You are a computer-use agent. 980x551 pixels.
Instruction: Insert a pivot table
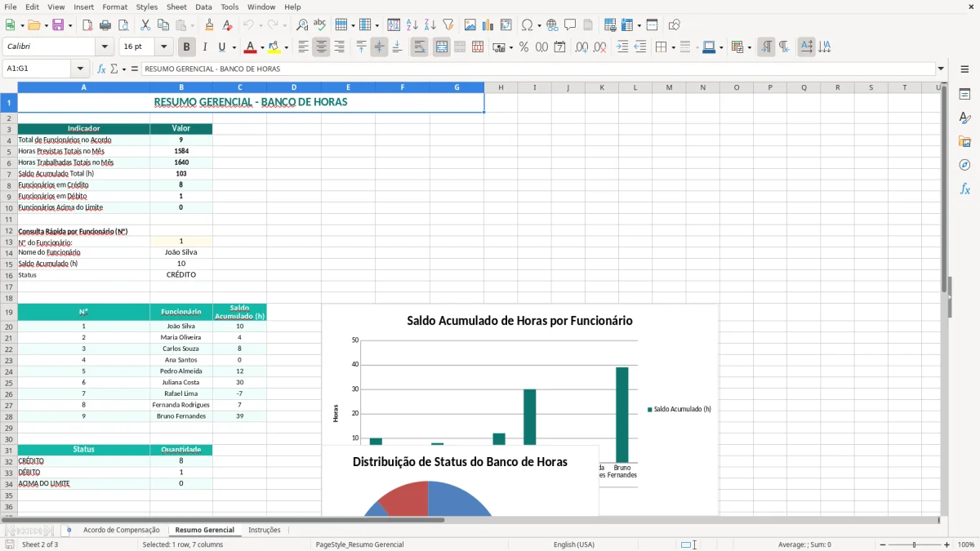(x=506, y=25)
